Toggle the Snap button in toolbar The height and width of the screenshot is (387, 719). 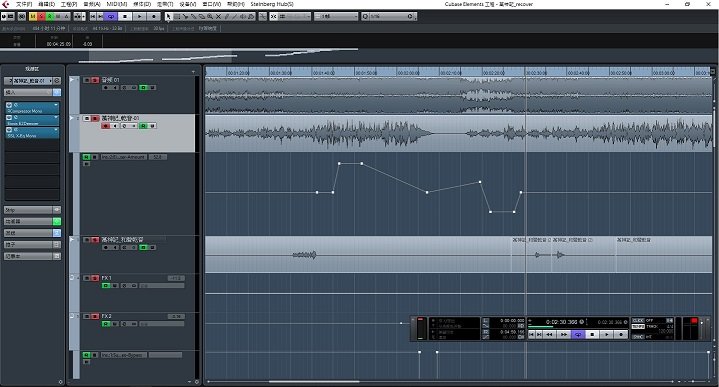pyautogui.click(x=273, y=17)
